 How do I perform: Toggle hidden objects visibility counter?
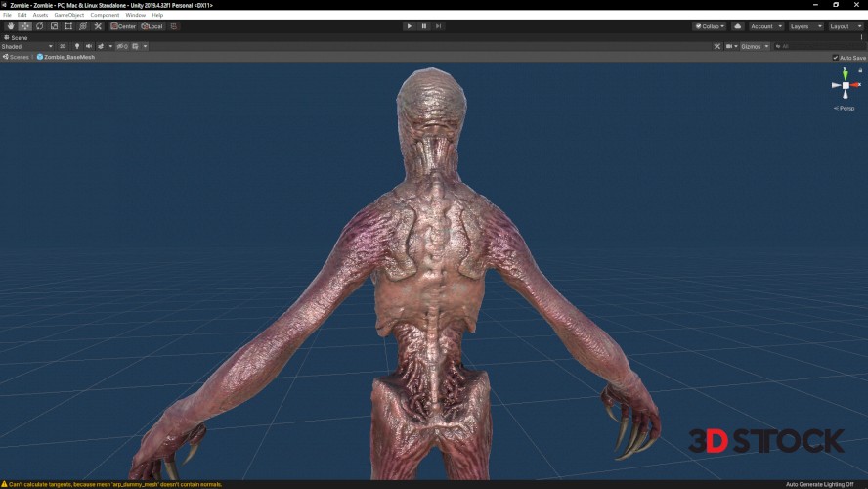pos(122,47)
